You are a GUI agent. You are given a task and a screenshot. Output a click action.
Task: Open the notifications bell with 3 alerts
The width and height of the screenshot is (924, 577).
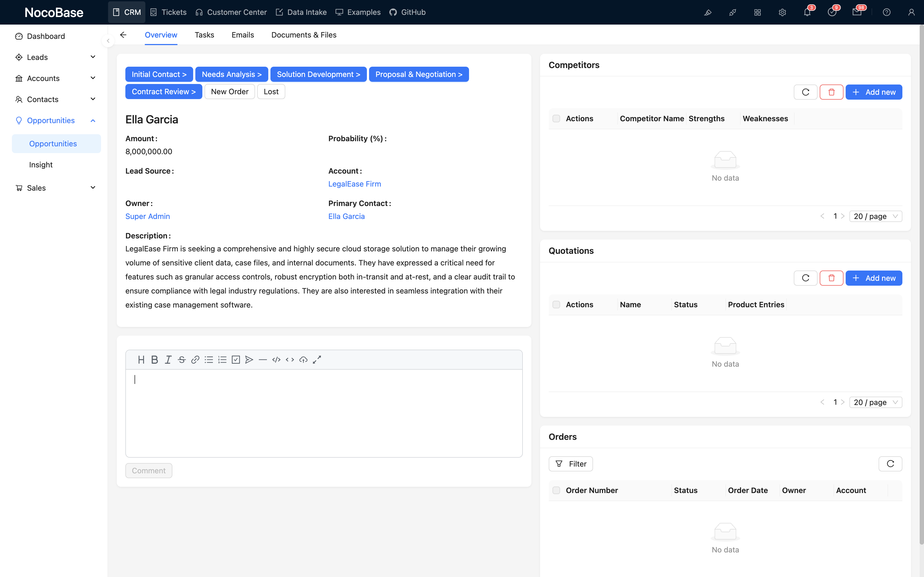[x=807, y=12]
